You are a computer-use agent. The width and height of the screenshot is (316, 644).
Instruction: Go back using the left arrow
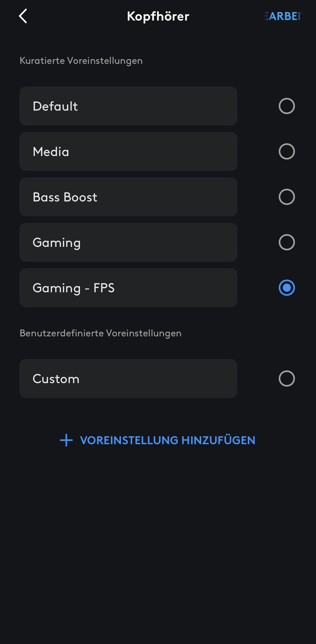[x=23, y=16]
